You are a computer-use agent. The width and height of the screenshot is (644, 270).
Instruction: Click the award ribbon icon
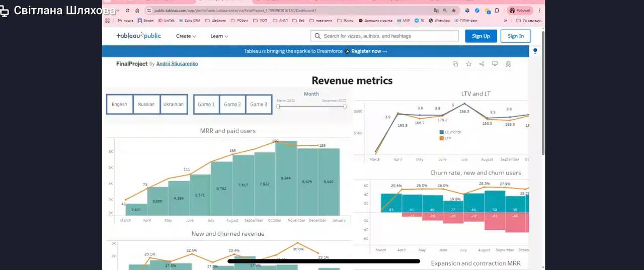click(x=508, y=64)
